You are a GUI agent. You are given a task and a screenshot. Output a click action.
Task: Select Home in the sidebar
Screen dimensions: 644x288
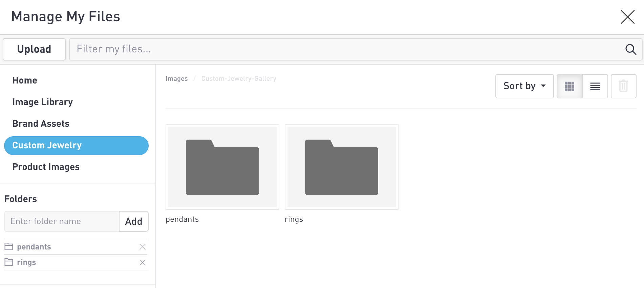pos(25,80)
